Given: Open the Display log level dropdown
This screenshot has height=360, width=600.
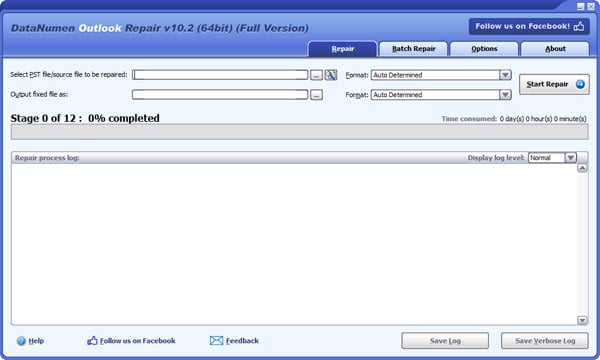Looking at the screenshot, I should click(571, 158).
